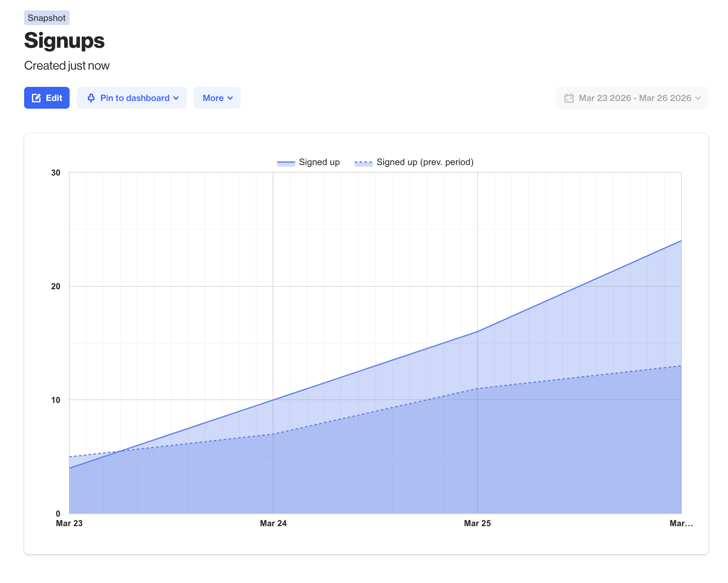Click the dashed prev. period line at Mar 24
The height and width of the screenshot is (583, 728).
[273, 434]
